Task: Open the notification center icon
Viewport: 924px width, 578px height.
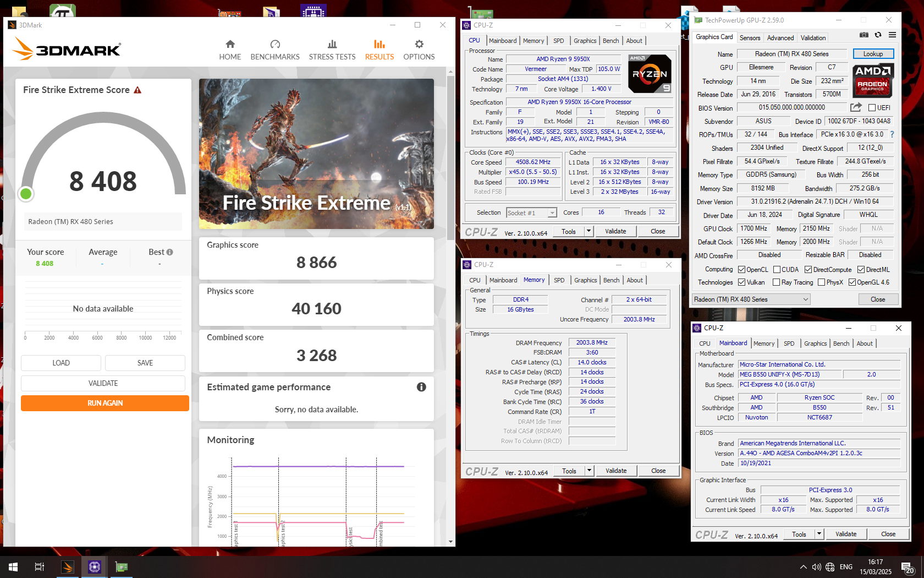Action: tap(908, 567)
